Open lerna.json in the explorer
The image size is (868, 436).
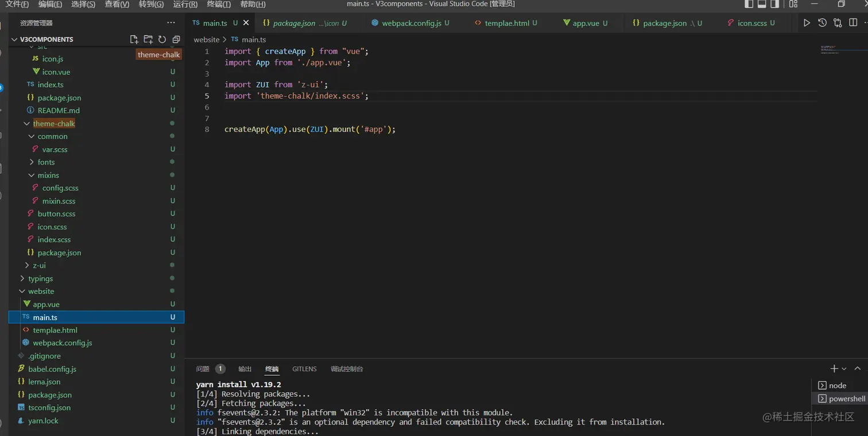point(44,381)
